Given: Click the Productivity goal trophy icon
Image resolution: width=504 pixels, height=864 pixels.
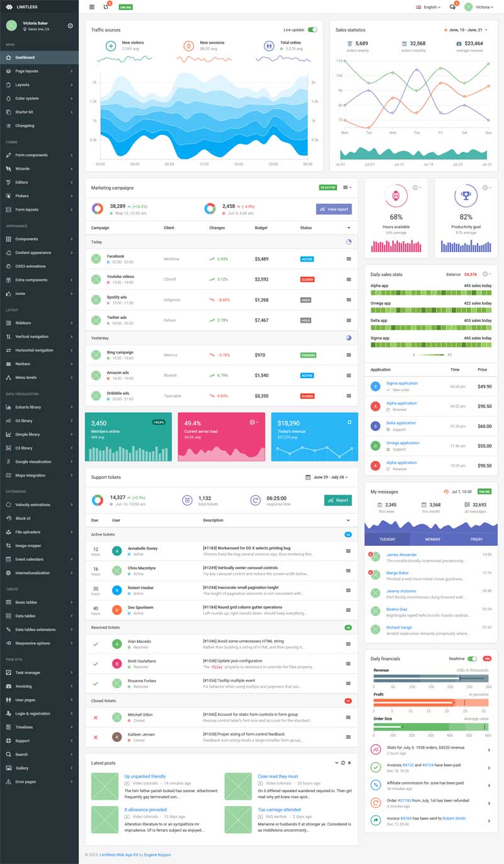Looking at the screenshot, I should [466, 196].
